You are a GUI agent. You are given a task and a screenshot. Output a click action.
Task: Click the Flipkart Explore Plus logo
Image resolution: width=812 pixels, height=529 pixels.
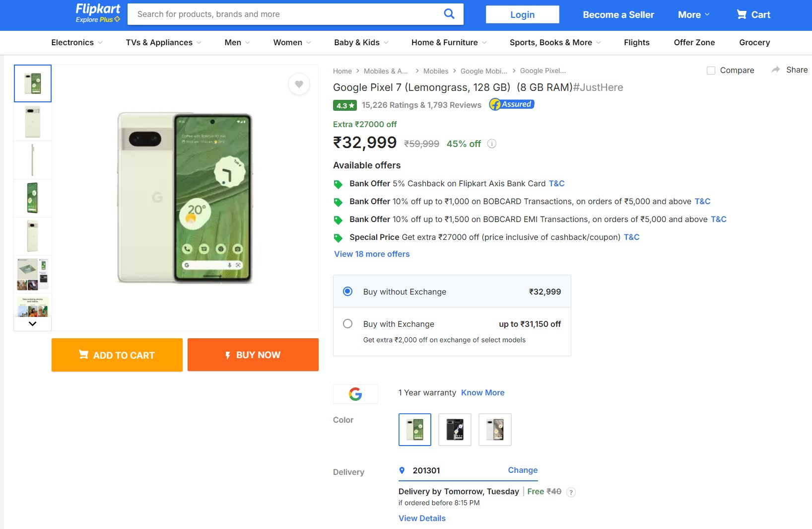coord(98,13)
